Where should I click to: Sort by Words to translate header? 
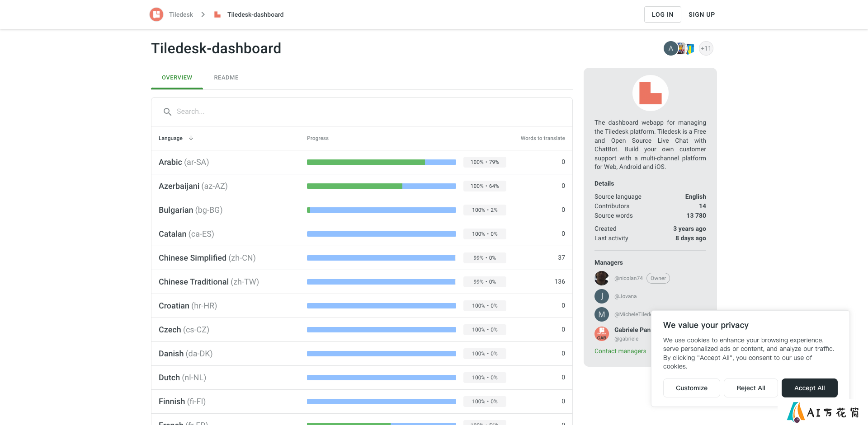click(542, 138)
